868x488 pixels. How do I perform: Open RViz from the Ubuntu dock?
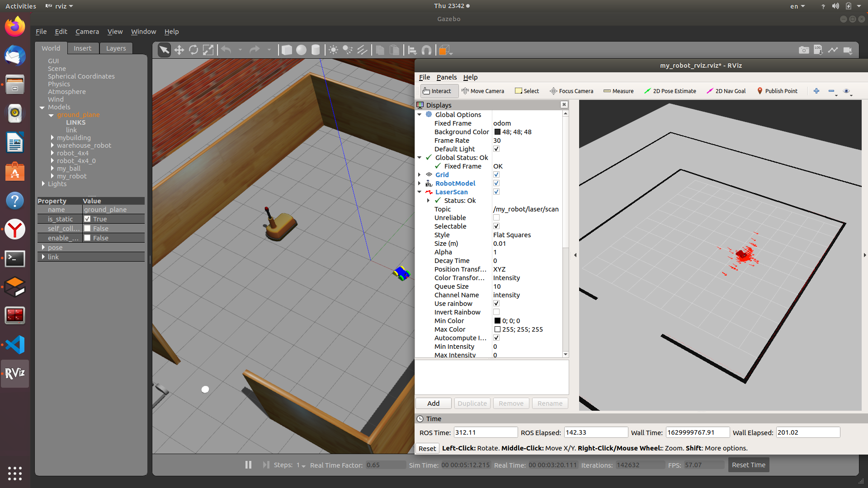(x=15, y=373)
